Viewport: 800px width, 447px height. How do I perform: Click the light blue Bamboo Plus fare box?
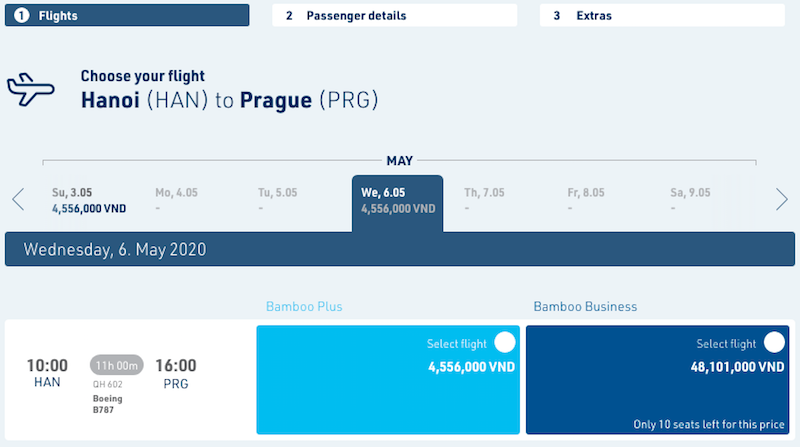pyautogui.click(x=388, y=380)
